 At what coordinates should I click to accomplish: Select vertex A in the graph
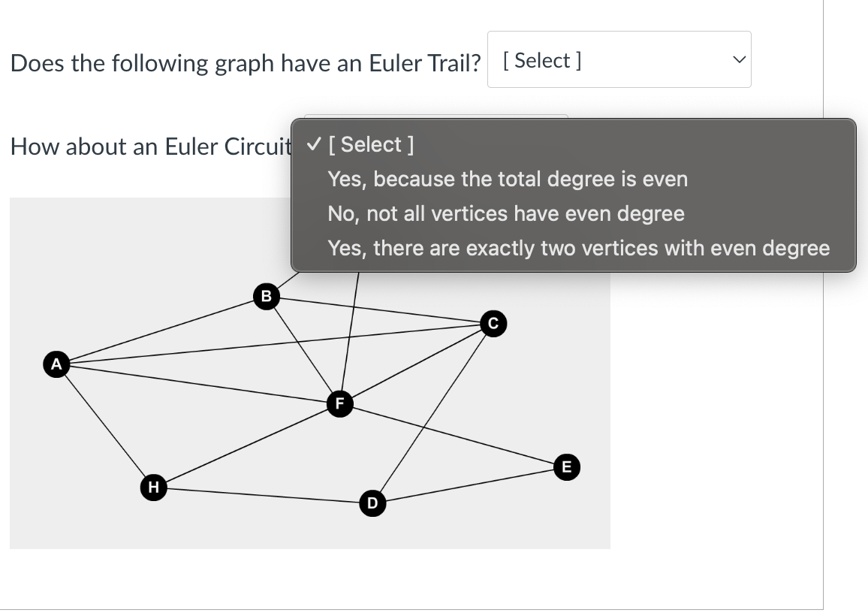pos(56,364)
